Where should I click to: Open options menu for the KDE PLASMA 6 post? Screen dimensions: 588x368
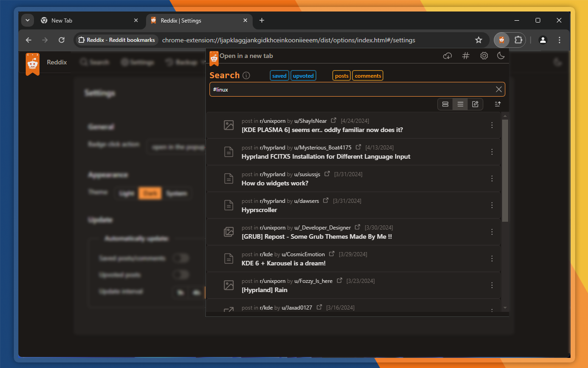(492, 125)
